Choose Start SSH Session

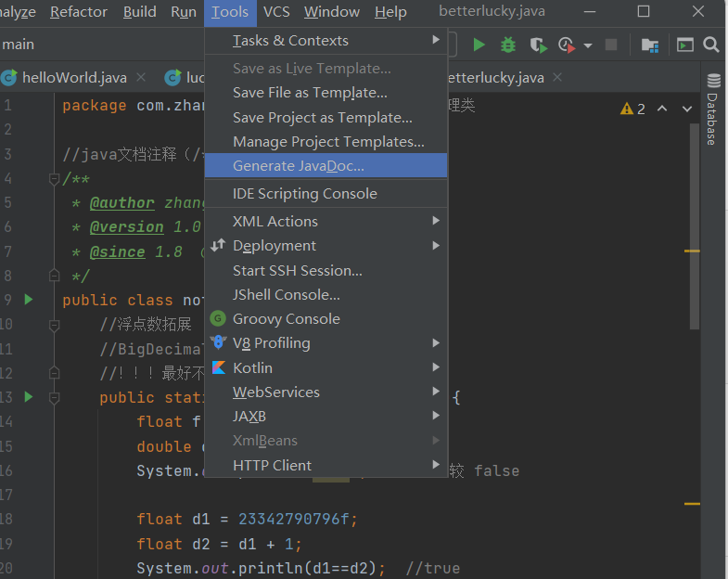[x=326, y=270]
